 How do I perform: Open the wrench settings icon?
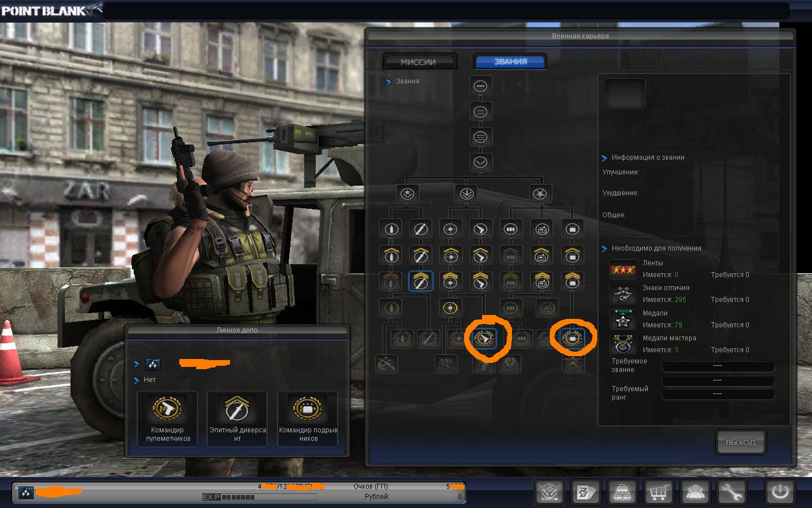coord(730,492)
